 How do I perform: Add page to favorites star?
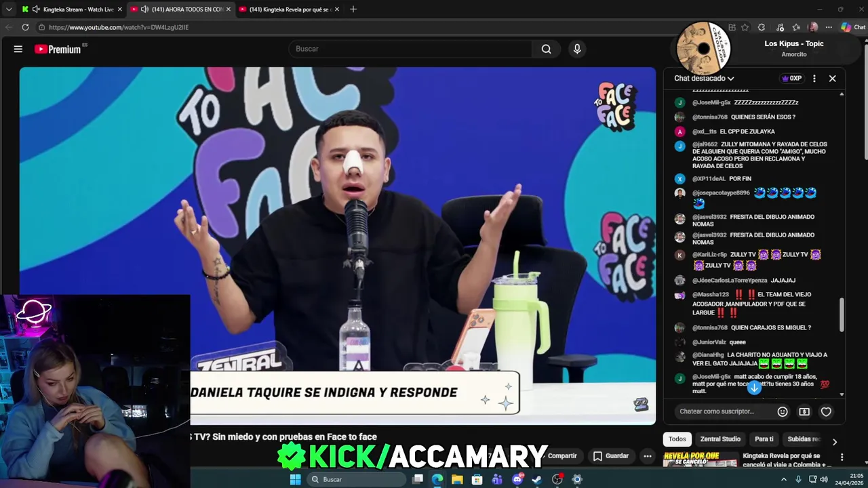coord(745,27)
